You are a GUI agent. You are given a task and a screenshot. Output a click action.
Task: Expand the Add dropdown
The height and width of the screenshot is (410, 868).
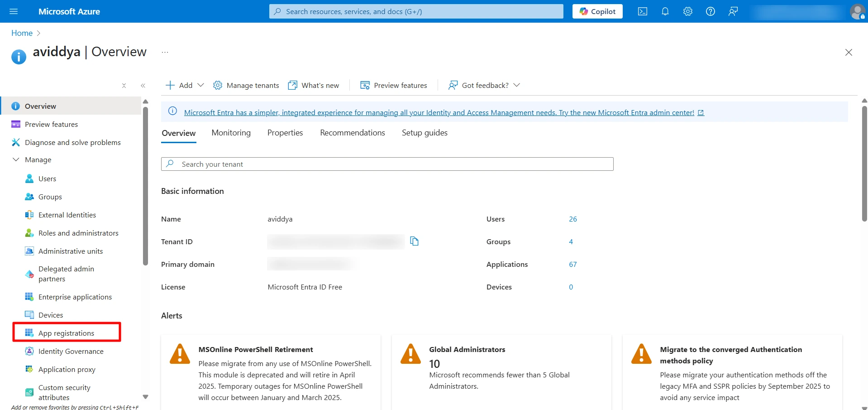click(185, 85)
